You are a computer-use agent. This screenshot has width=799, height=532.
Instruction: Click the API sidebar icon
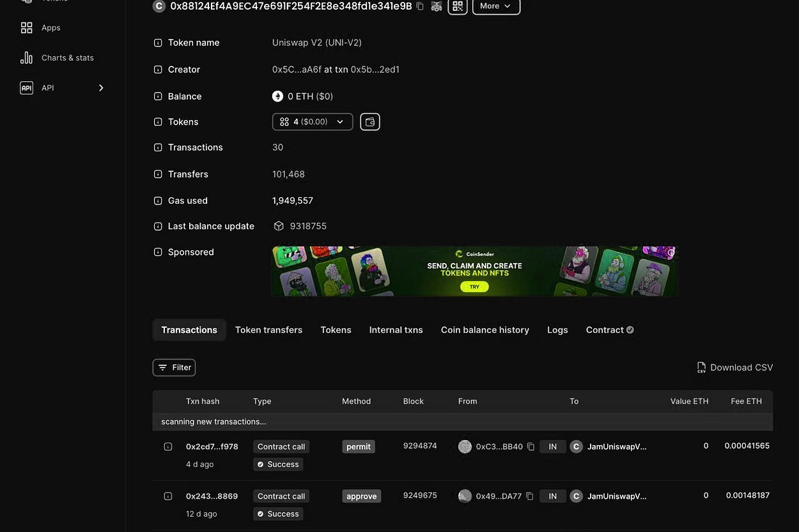26,87
